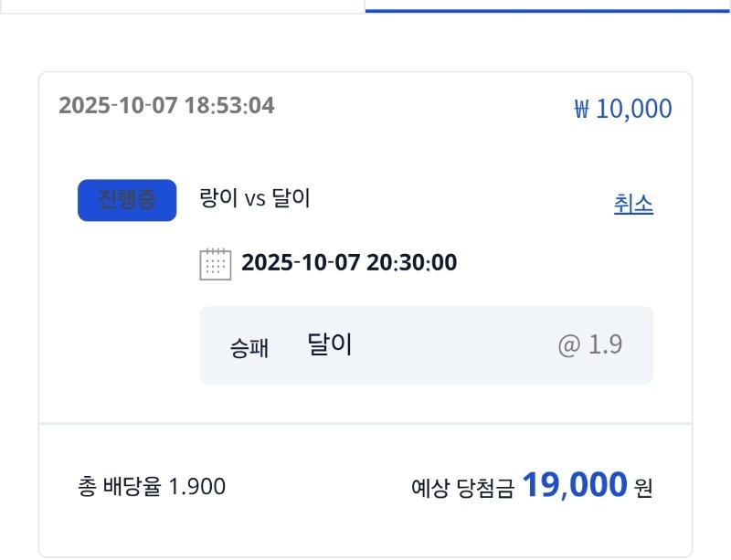Select the 랑이 vs 달이 match title
Image resolution: width=731 pixels, height=560 pixels.
point(255,198)
